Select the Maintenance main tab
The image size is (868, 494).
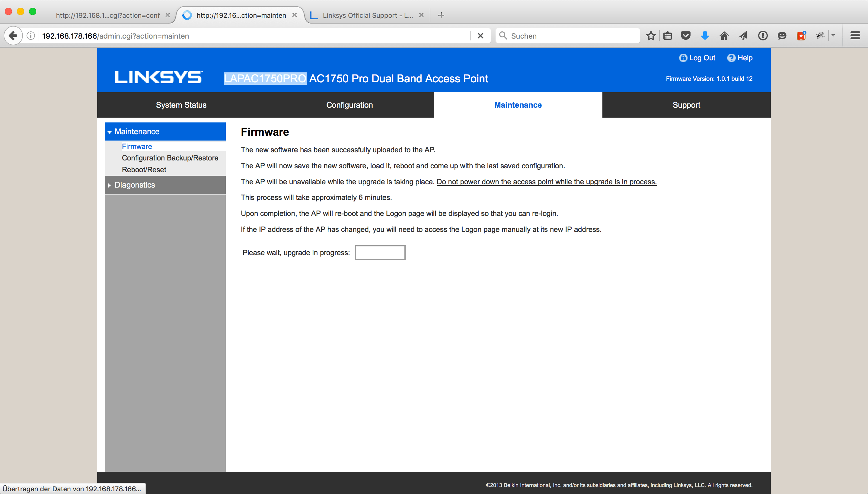coord(518,105)
